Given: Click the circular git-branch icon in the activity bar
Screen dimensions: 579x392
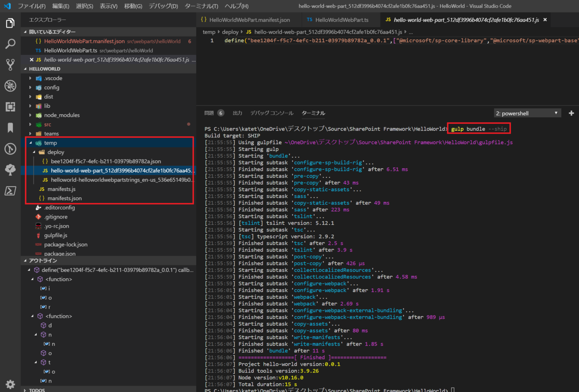Looking at the screenshot, I should click(10, 149).
